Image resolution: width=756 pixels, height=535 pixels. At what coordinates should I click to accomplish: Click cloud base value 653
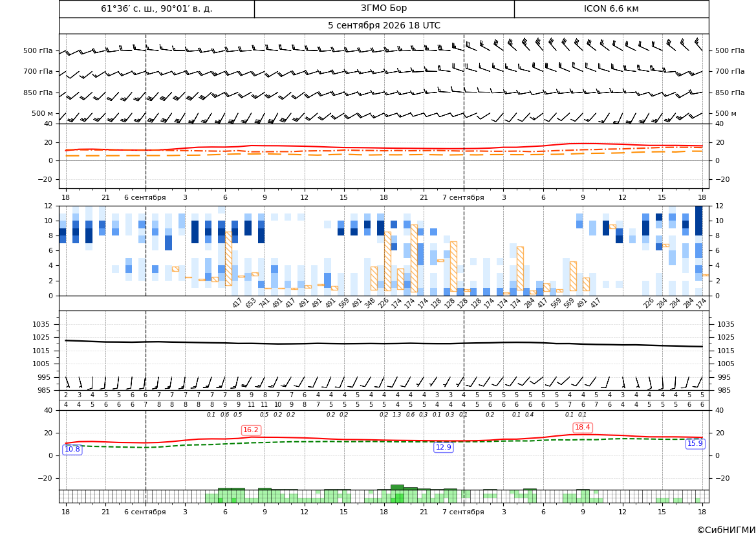250,303
